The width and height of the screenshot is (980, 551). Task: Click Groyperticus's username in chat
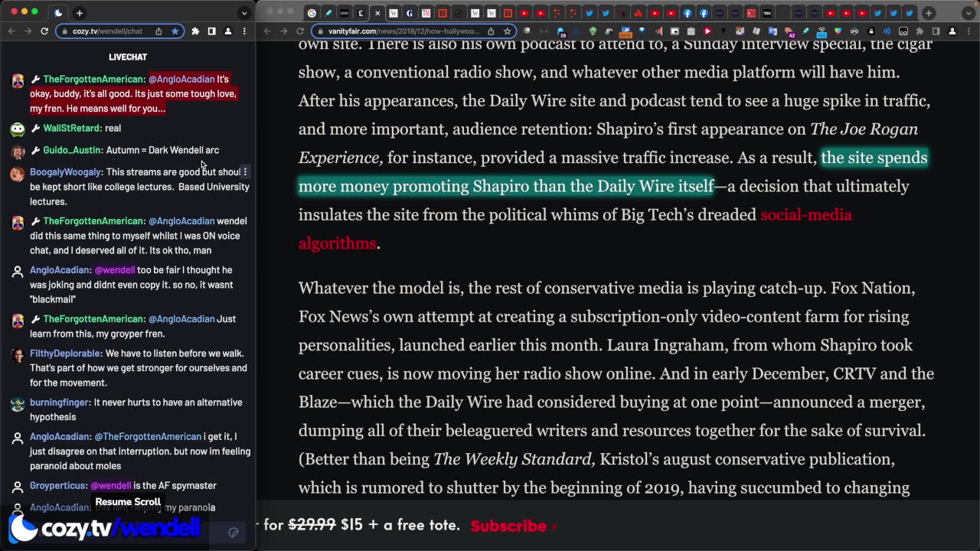tap(58, 486)
